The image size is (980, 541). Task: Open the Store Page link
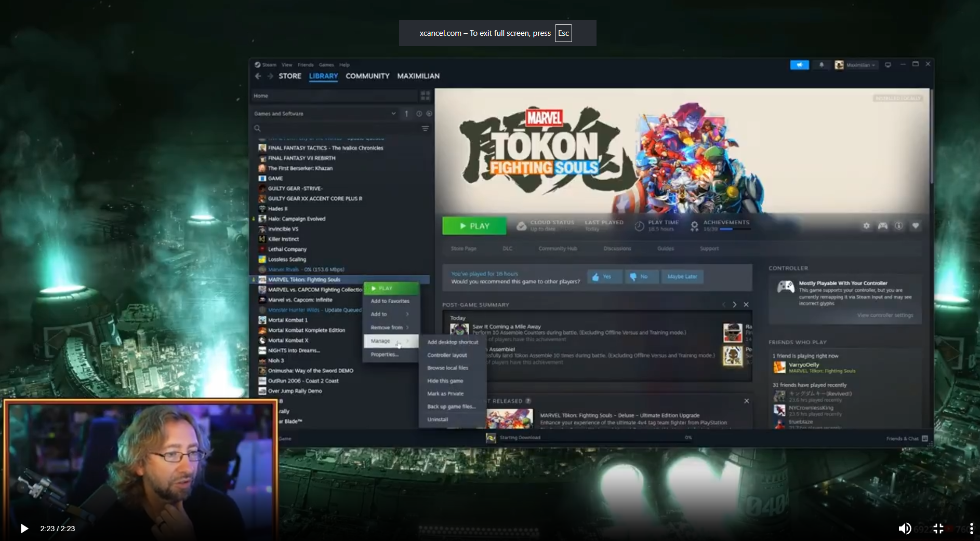coord(463,249)
